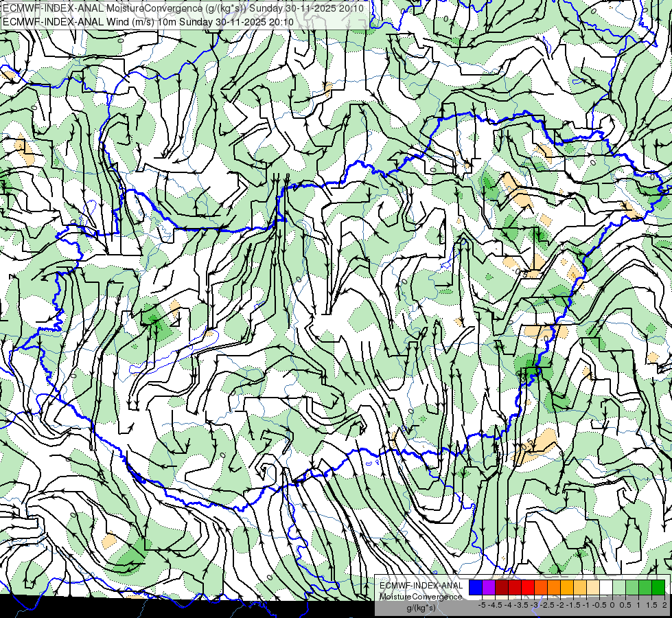Click the blue swatch at the legend's left end
Viewport: 672px width, 618px height.
tap(476, 587)
